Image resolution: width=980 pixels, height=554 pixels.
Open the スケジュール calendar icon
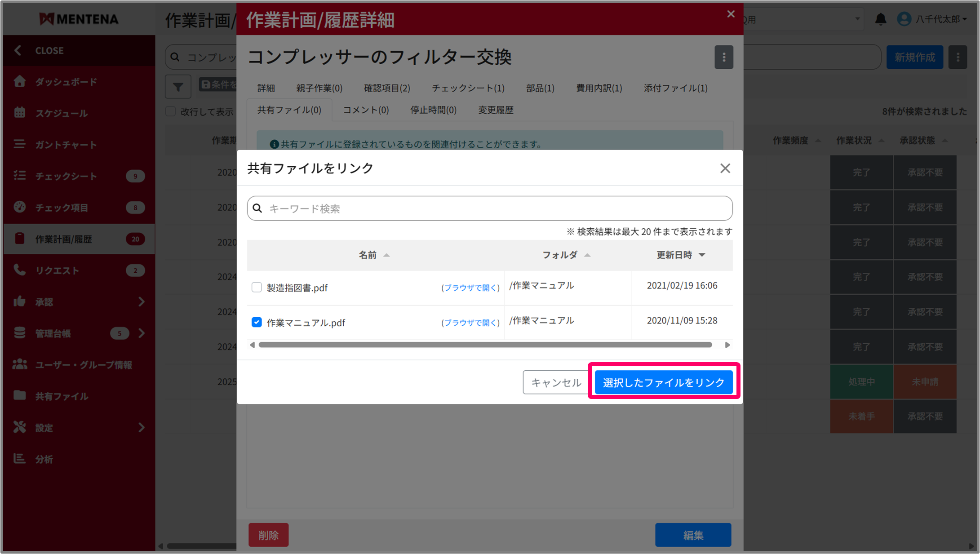pyautogui.click(x=20, y=113)
